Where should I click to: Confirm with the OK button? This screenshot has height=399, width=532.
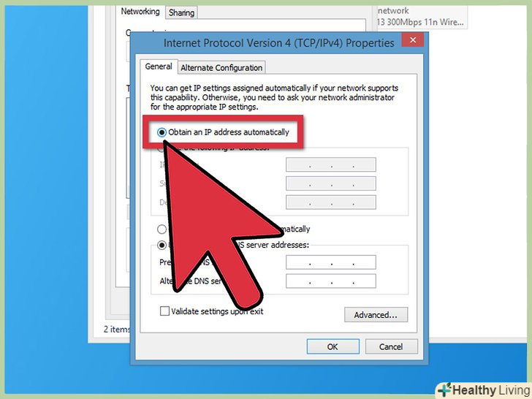[332, 346]
